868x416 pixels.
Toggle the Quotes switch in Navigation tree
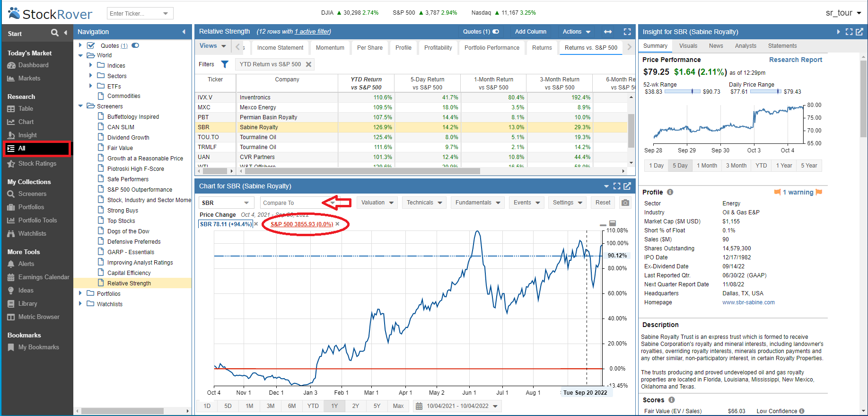[135, 45]
